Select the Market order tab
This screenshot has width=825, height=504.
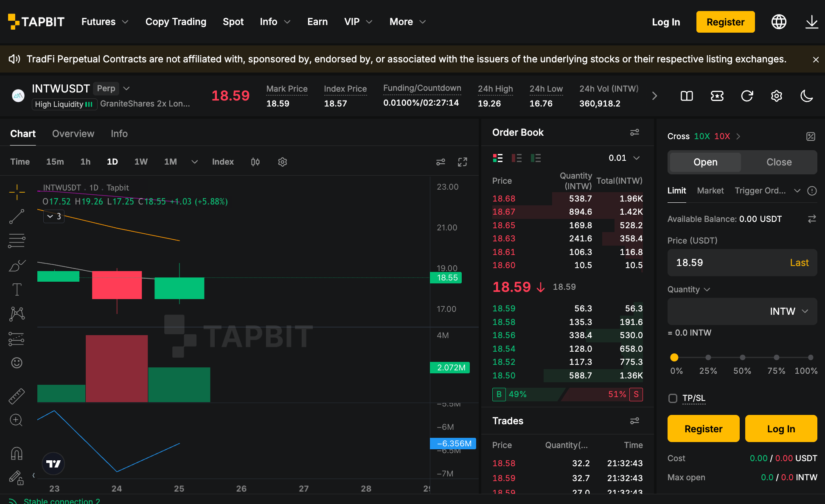tap(710, 190)
